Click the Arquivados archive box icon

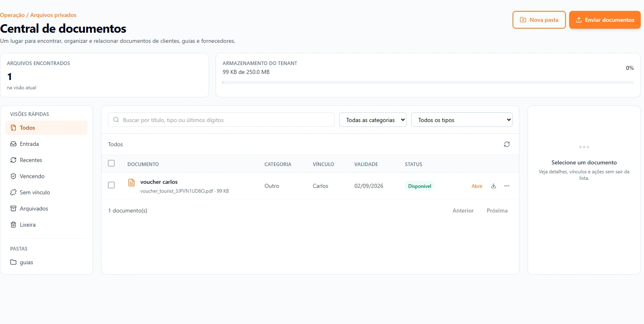[13, 208]
